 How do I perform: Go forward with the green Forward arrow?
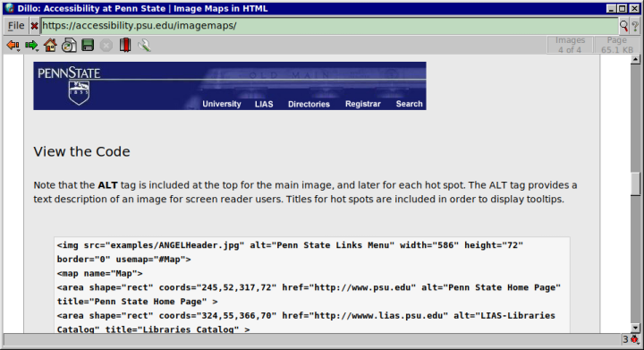31,45
